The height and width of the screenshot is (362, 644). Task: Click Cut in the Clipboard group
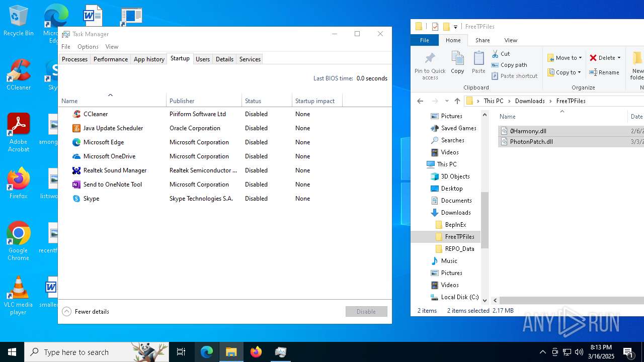501,54
